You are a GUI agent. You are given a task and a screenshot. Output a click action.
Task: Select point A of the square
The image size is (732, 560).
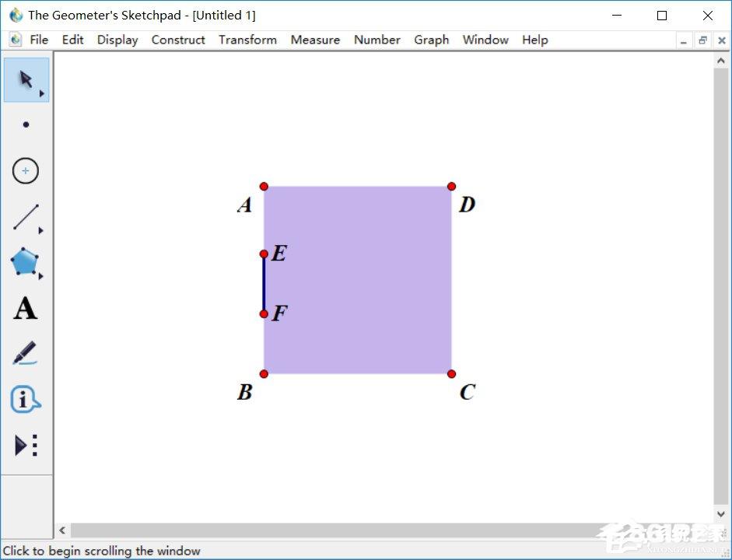264,187
